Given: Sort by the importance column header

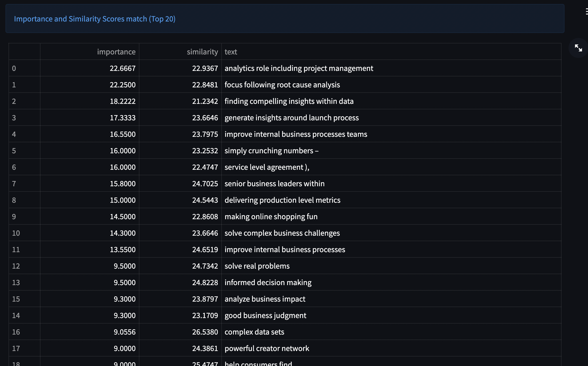Looking at the screenshot, I should 116,52.
